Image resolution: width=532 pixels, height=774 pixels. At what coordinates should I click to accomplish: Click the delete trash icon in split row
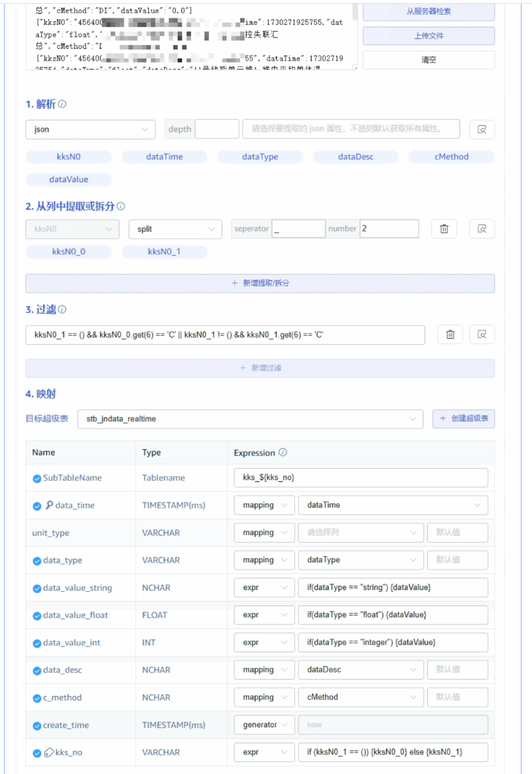tap(444, 229)
